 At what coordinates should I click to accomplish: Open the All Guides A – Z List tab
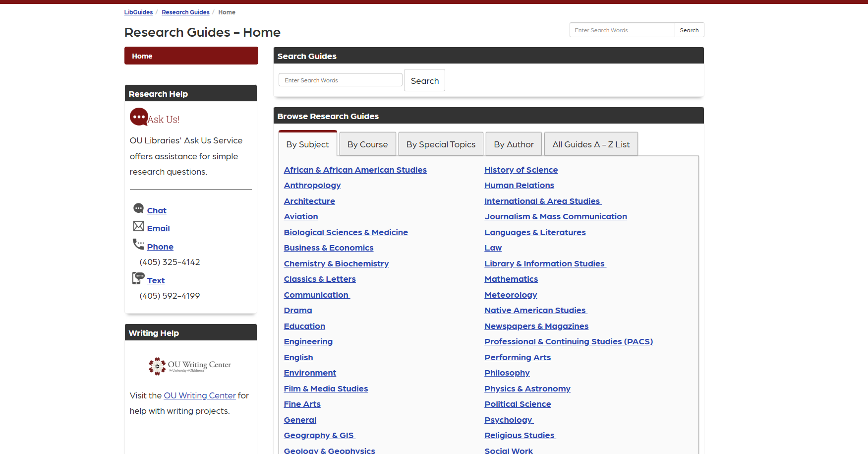(x=591, y=144)
